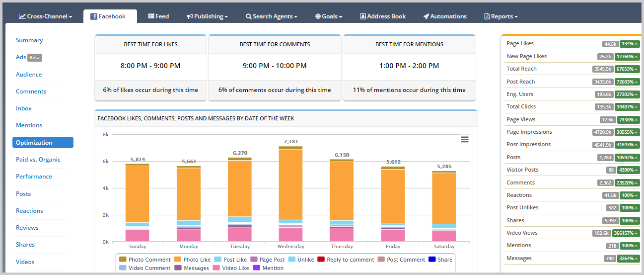
Task: Click the Wednesday bar in the chart
Action: 290,194
